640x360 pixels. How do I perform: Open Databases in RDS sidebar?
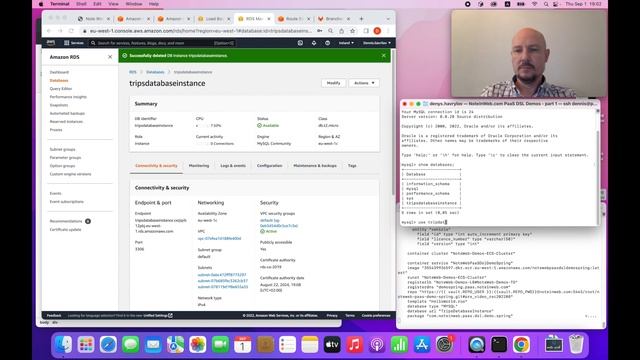tap(59, 80)
